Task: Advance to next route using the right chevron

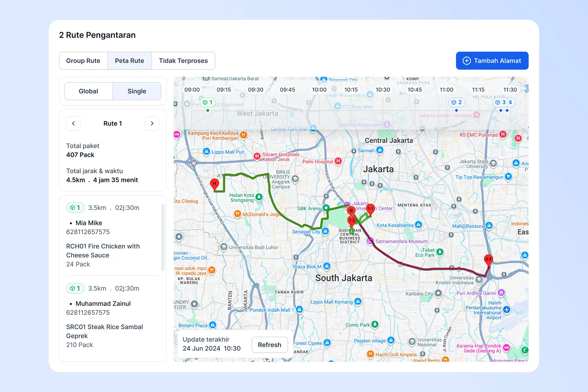Action: [x=152, y=123]
